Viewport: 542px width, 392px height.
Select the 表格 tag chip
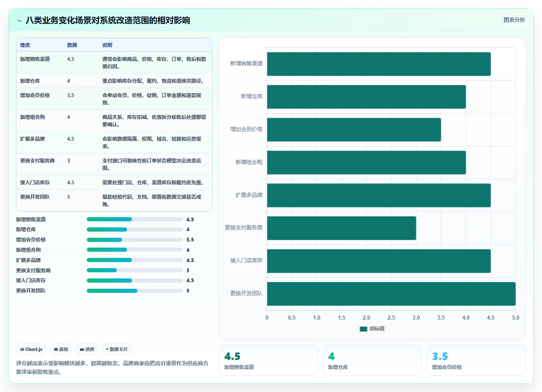click(61, 349)
